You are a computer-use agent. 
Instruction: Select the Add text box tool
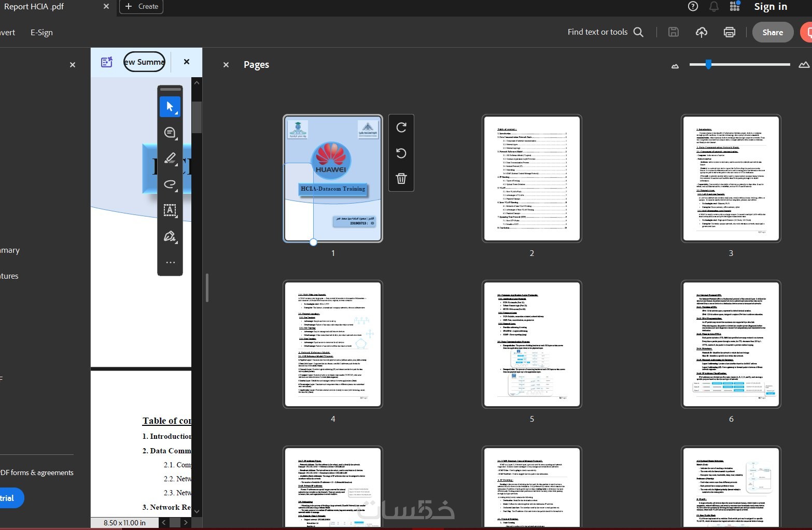click(170, 210)
